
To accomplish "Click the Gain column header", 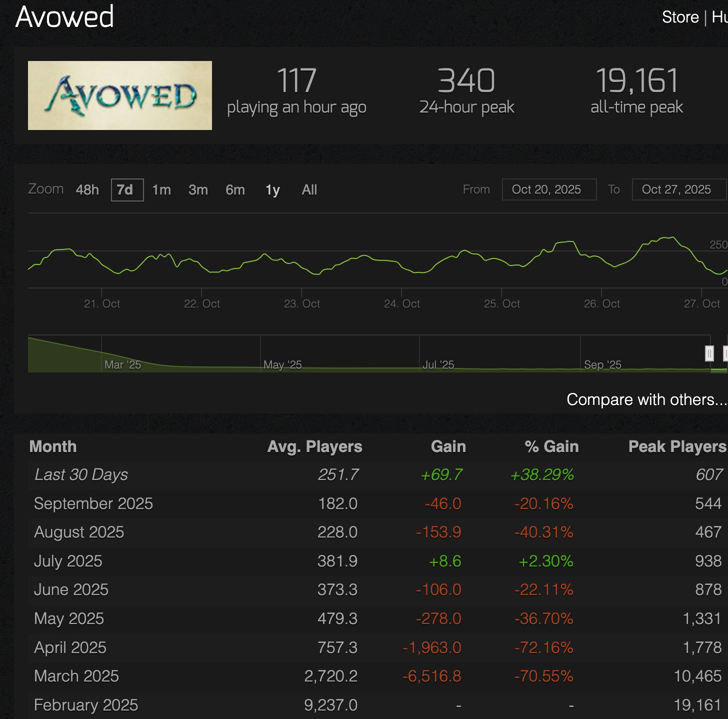I will 448,446.
